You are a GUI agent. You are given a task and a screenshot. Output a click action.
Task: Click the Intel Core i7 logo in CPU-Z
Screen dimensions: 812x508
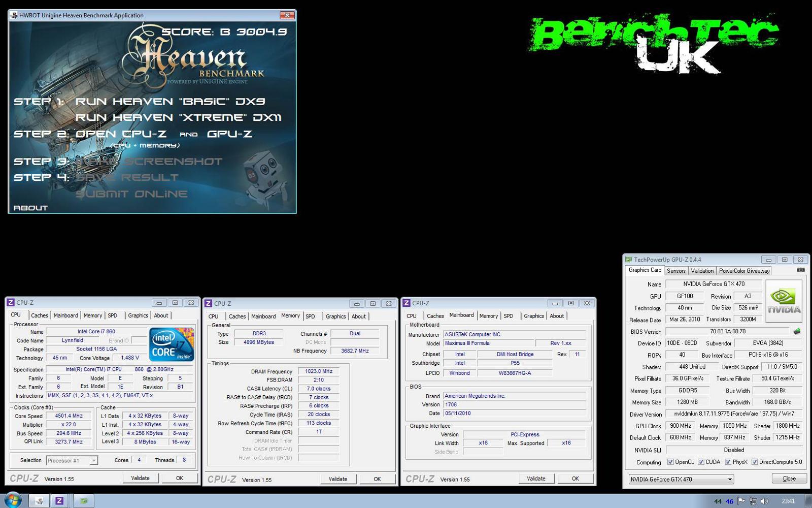click(172, 344)
